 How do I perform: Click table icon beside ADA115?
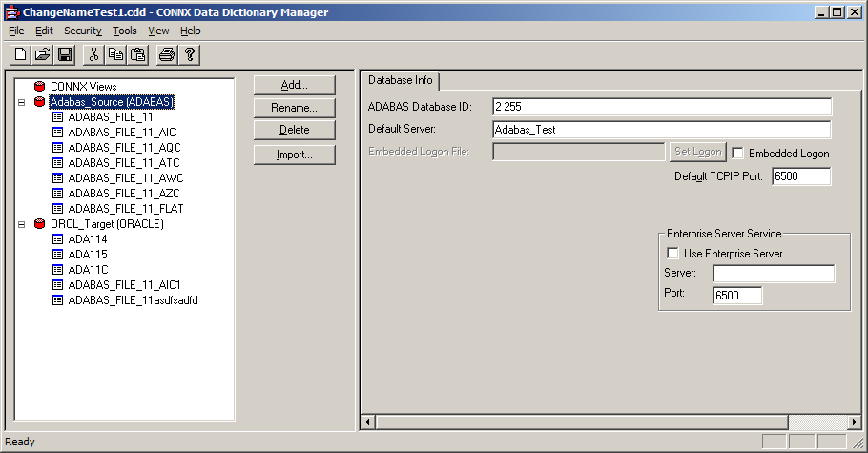pyautogui.click(x=57, y=255)
